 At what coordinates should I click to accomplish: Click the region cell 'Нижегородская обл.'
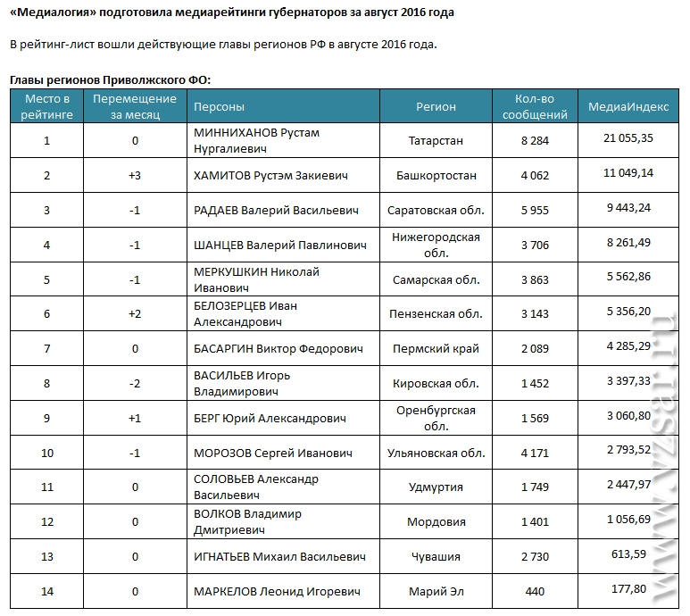coord(436,246)
